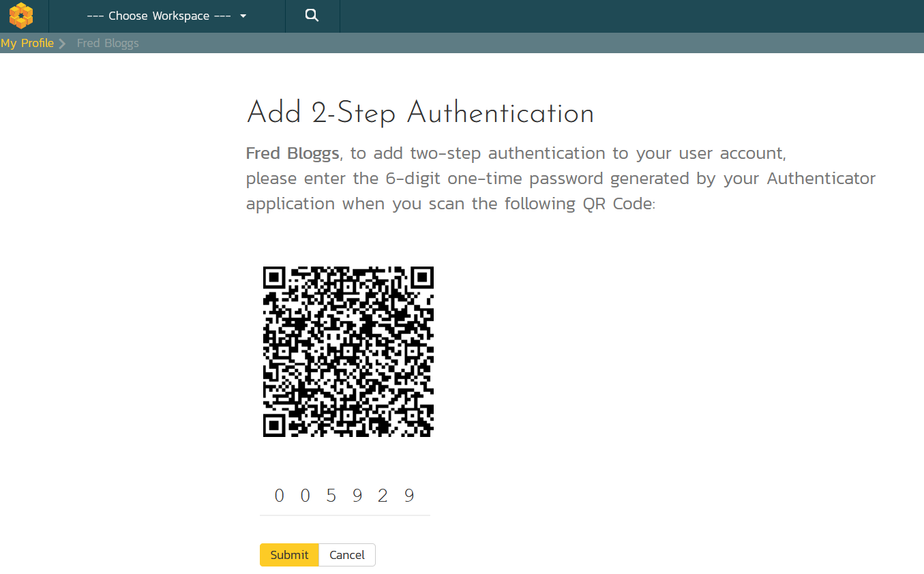The height and width of the screenshot is (574, 924).
Task: Click the caret arrow beside Choose Workspace
Action: [x=243, y=16]
